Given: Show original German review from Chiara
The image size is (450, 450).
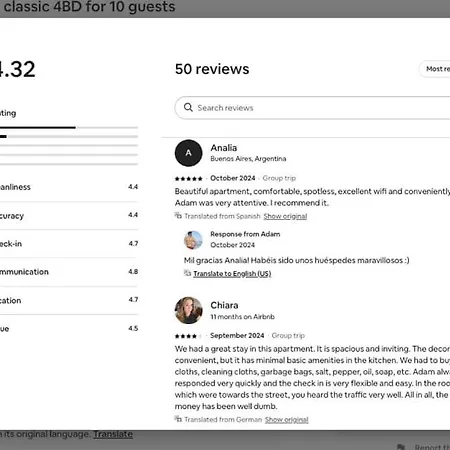Looking at the screenshot, I should pyautogui.click(x=286, y=419).
